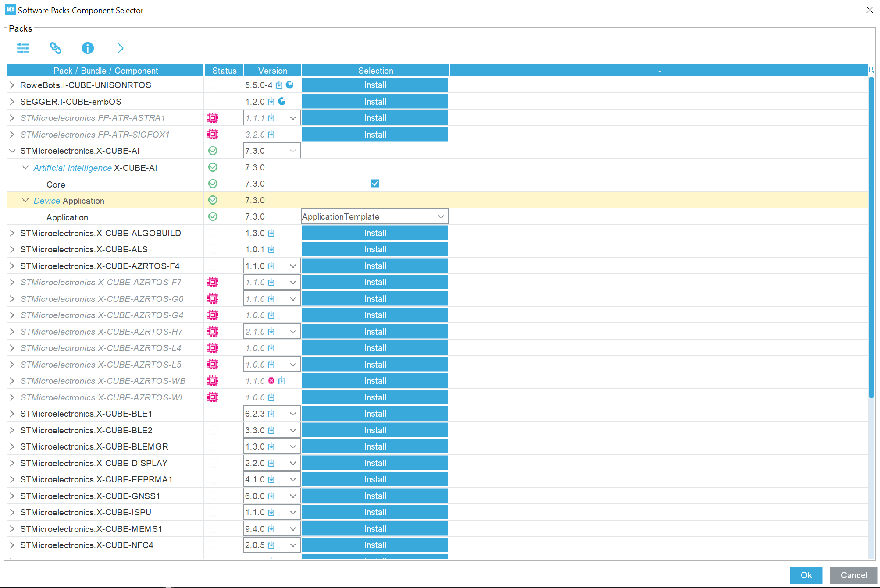
Task: Open the ApplicationTemplate selection dropdown
Action: [441, 216]
